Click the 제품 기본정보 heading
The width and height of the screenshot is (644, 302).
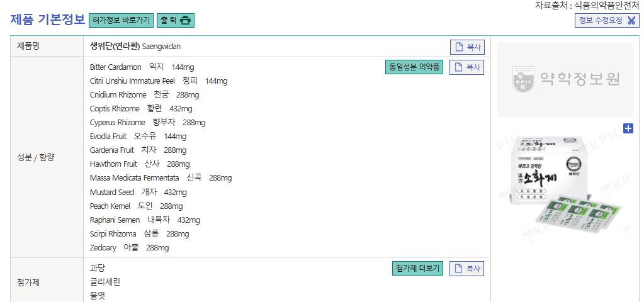click(x=48, y=20)
